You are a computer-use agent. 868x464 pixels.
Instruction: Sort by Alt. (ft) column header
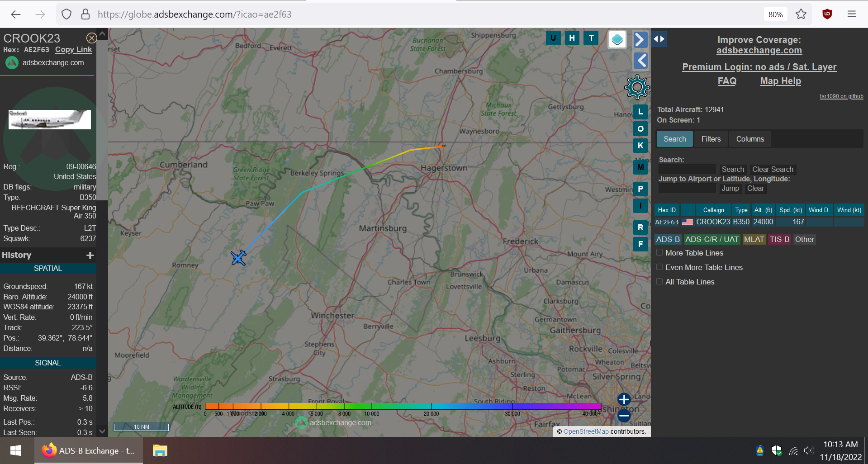[x=763, y=210]
